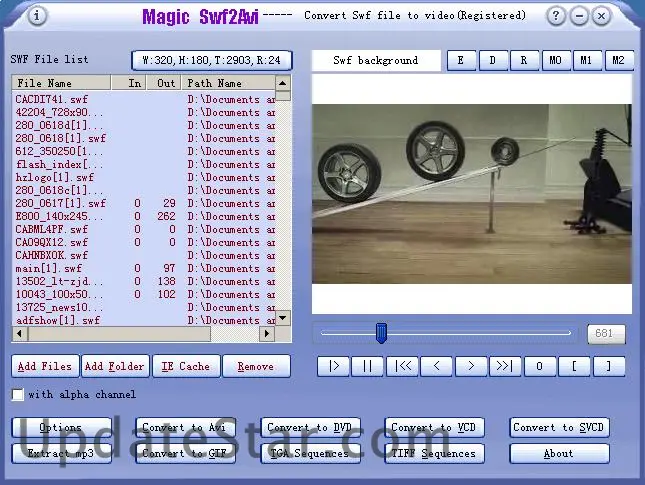Click the W:320, H:180 info button
645x485 pixels.
(212, 60)
